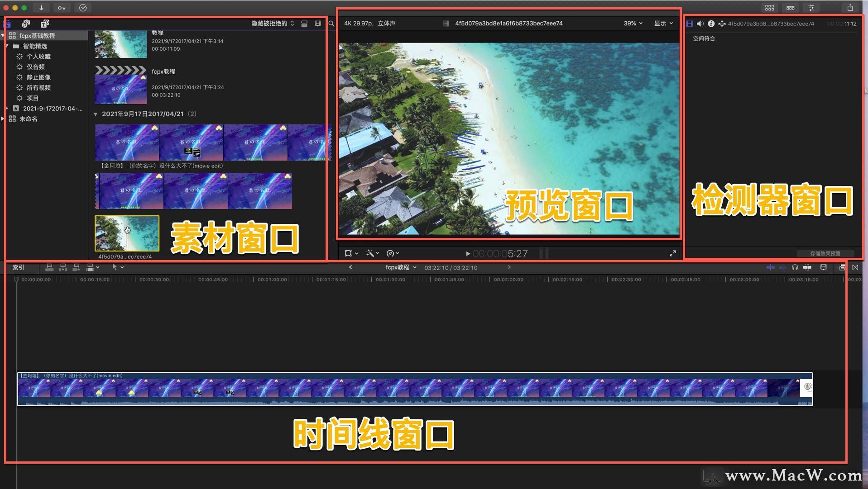Click the share export icon in toolbar
Viewport: 868px width, 489px height.
click(850, 8)
